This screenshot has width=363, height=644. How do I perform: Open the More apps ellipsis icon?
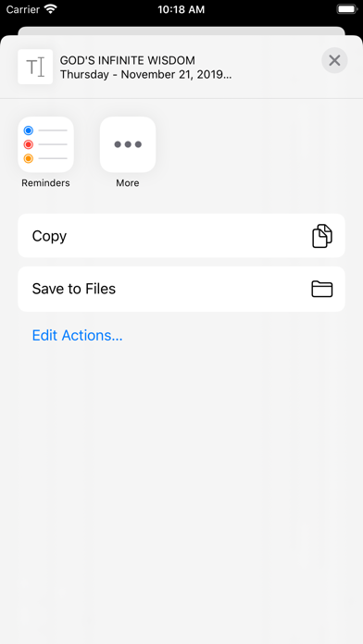[128, 144]
